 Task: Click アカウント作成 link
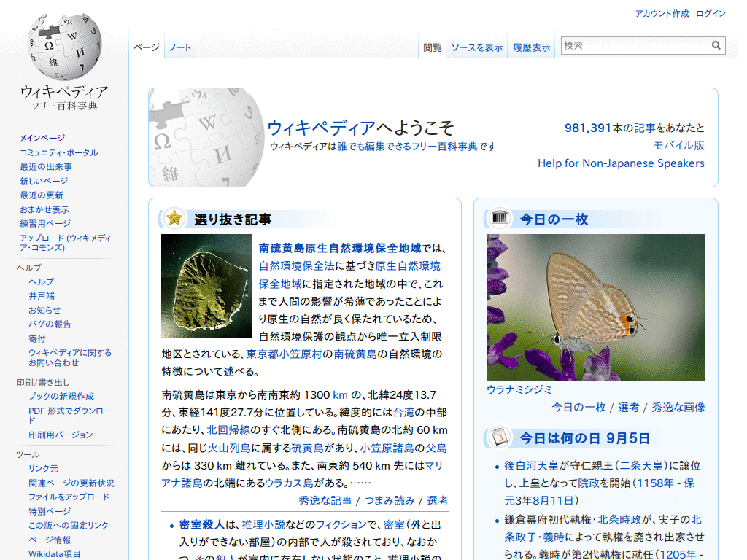tap(662, 13)
